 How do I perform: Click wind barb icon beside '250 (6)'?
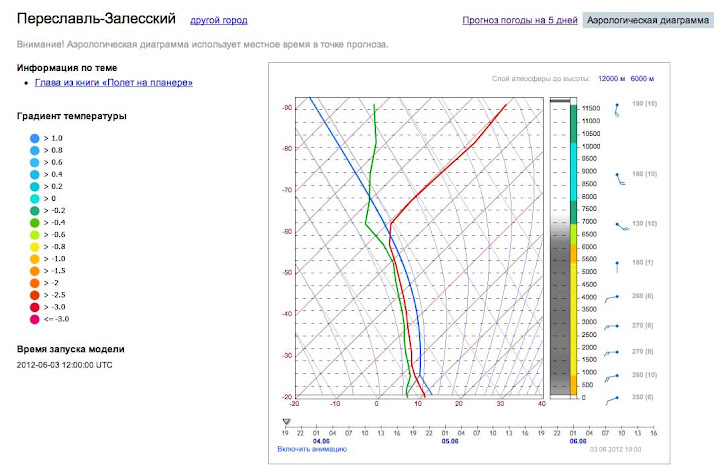point(612,401)
